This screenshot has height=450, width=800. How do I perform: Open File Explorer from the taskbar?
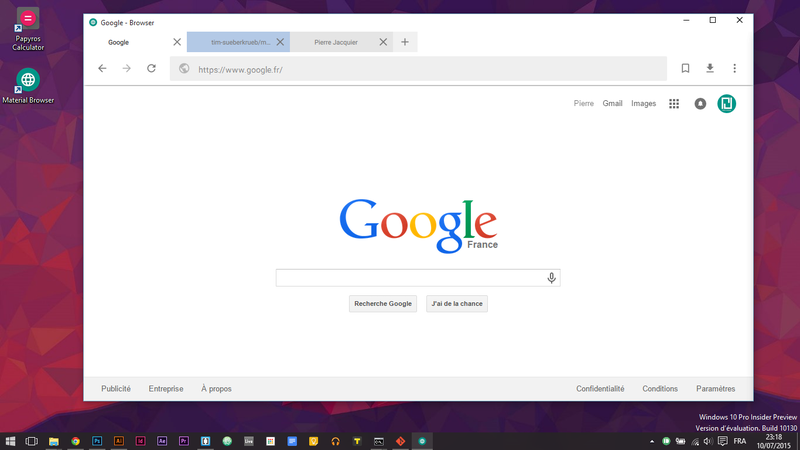(x=54, y=441)
